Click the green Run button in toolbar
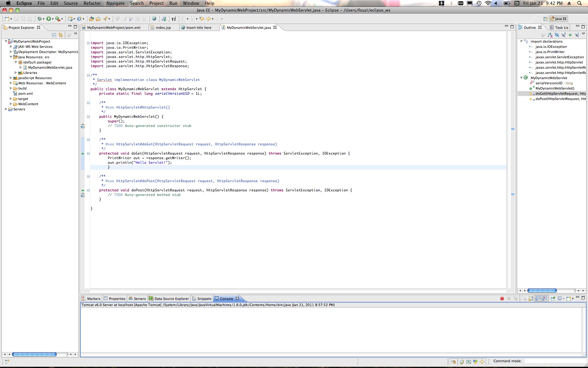Image resolution: width=588 pixels, height=368 pixels. pos(48,19)
